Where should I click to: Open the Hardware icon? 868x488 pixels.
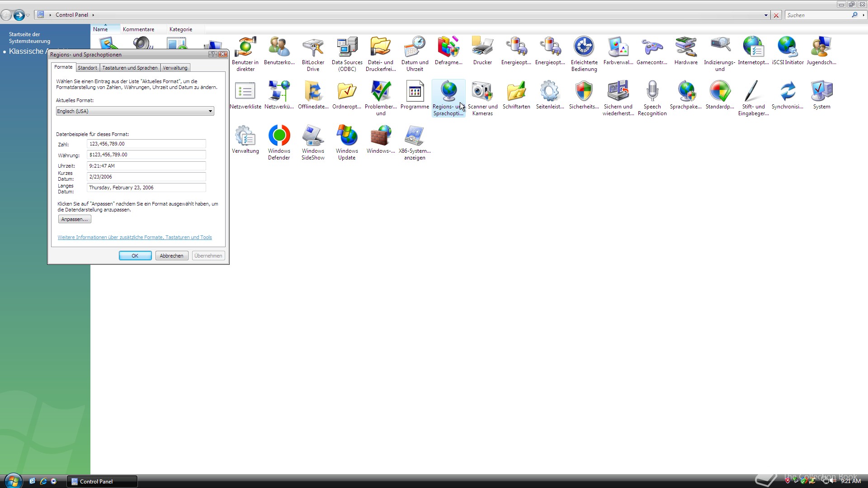686,51
